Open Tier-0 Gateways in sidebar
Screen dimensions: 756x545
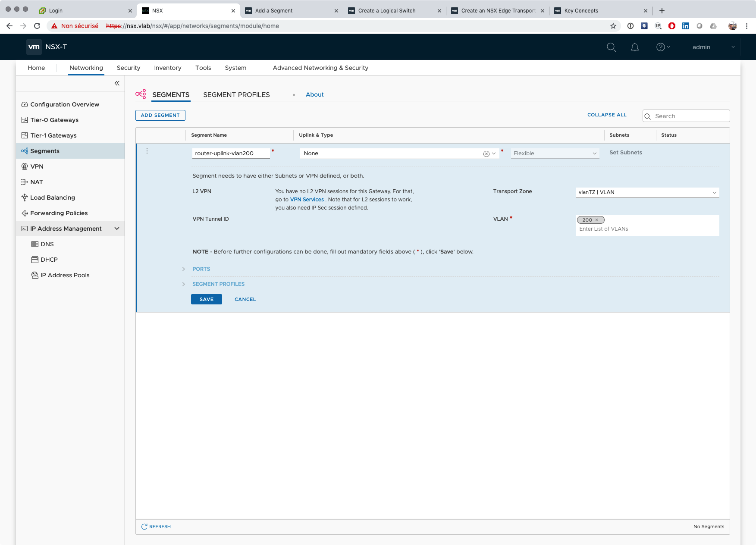(54, 120)
